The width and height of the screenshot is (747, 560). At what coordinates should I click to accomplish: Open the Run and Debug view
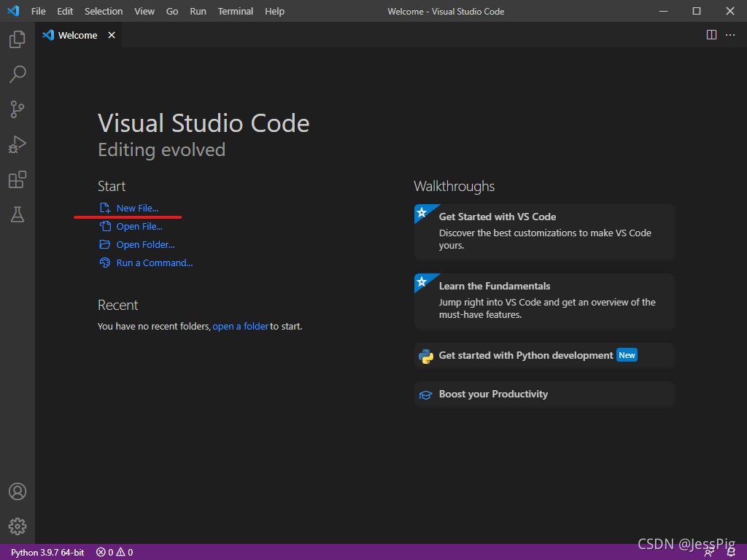[18, 144]
